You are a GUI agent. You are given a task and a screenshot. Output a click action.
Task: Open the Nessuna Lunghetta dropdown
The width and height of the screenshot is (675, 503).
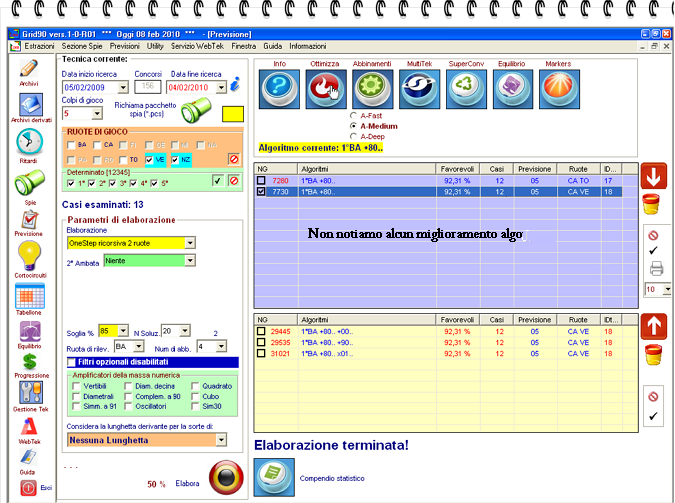click(x=219, y=439)
